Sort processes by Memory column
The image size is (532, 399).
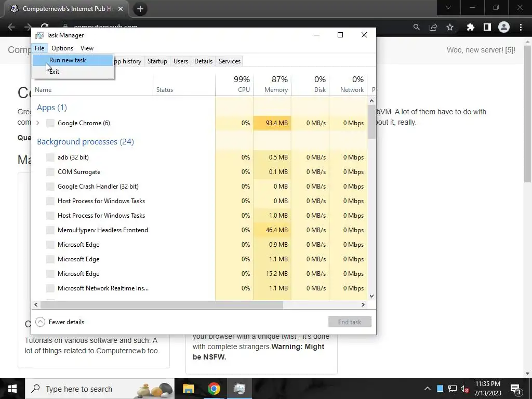click(x=272, y=85)
